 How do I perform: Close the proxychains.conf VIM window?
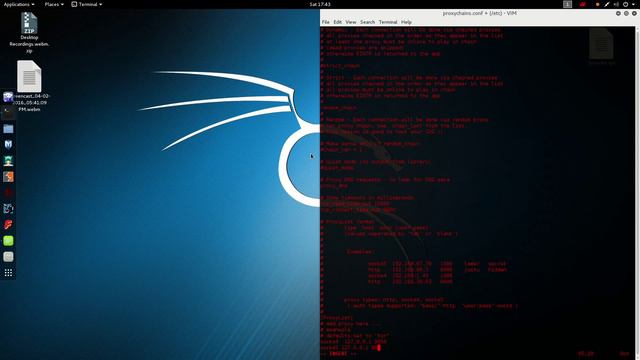pos(634,13)
